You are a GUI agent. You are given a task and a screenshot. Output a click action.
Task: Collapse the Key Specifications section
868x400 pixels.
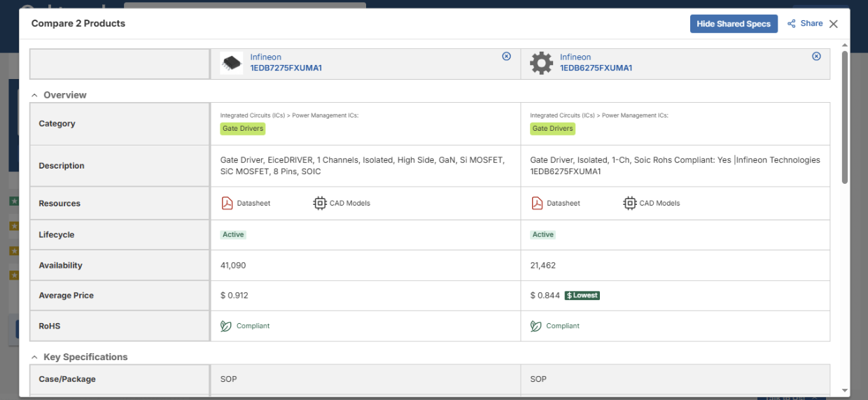(34, 357)
